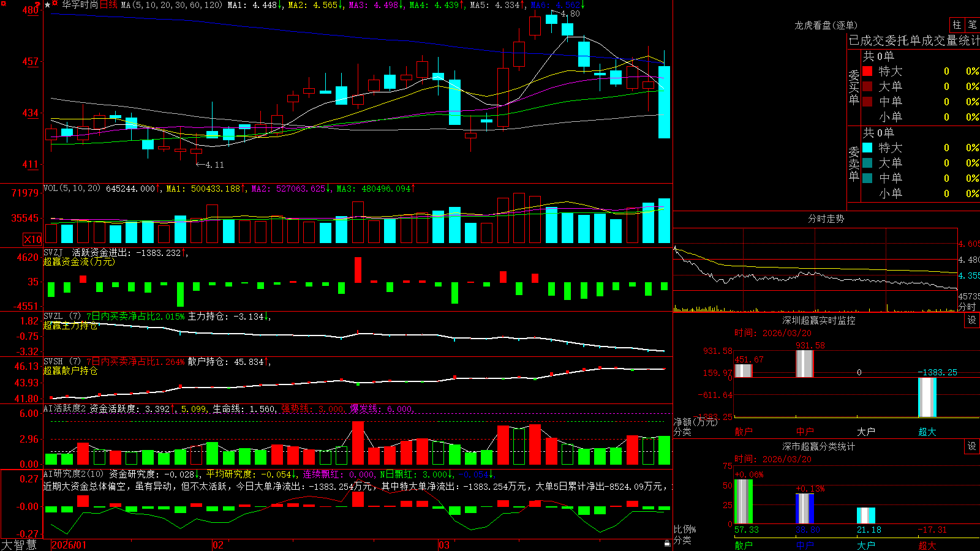Click the -1383.25 超大 net amount bar
This screenshot has width=980, height=551.
click(927, 397)
